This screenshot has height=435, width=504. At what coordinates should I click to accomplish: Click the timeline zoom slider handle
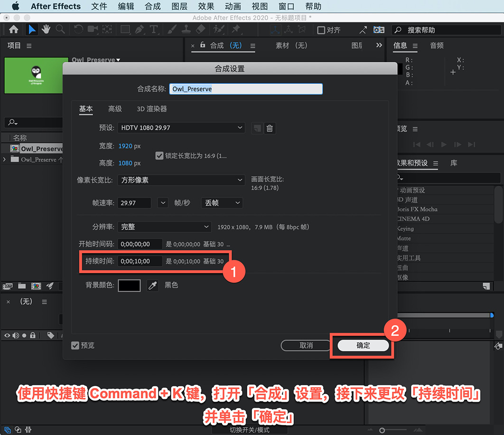point(382,430)
